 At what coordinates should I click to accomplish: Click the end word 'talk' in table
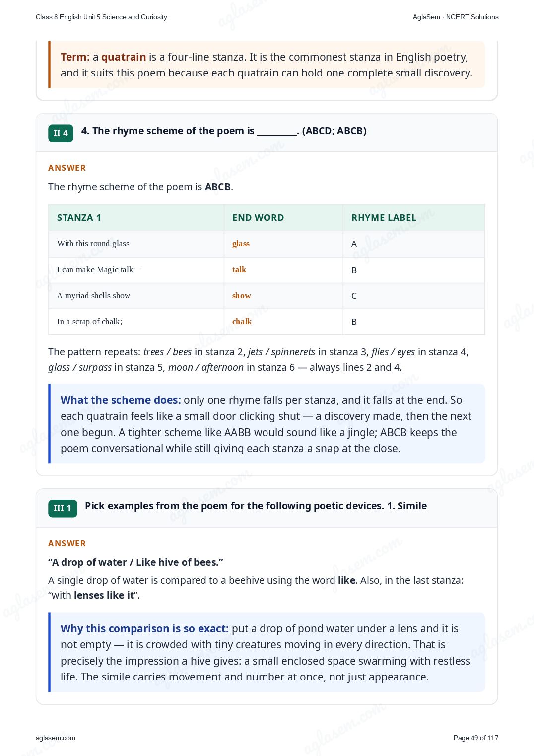[239, 270]
